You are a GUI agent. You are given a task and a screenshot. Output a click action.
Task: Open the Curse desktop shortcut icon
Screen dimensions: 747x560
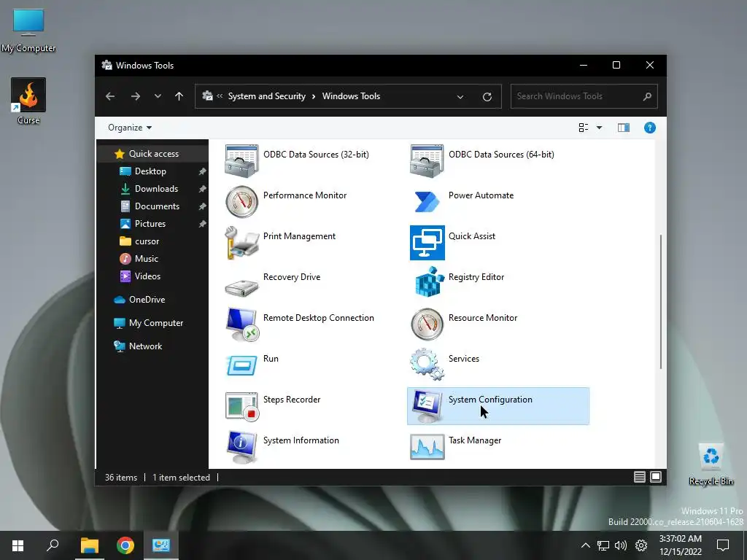(28, 96)
